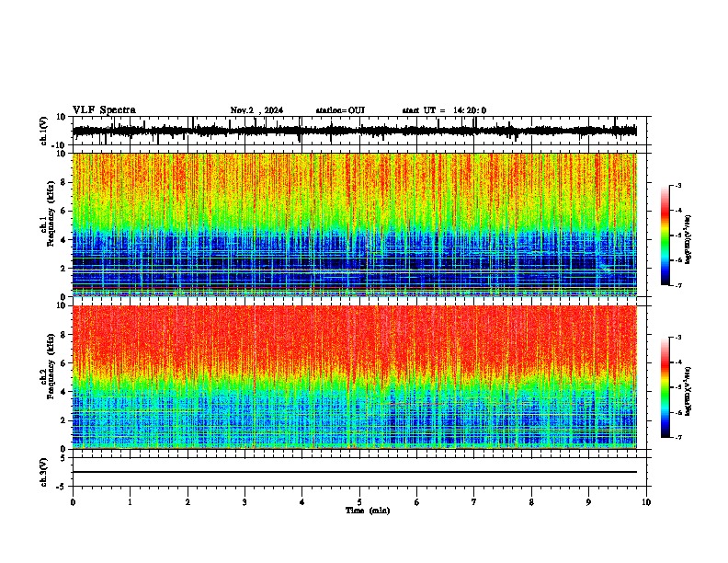Click time axis tick label '4'
The width and height of the screenshot is (728, 563).
tap(302, 502)
